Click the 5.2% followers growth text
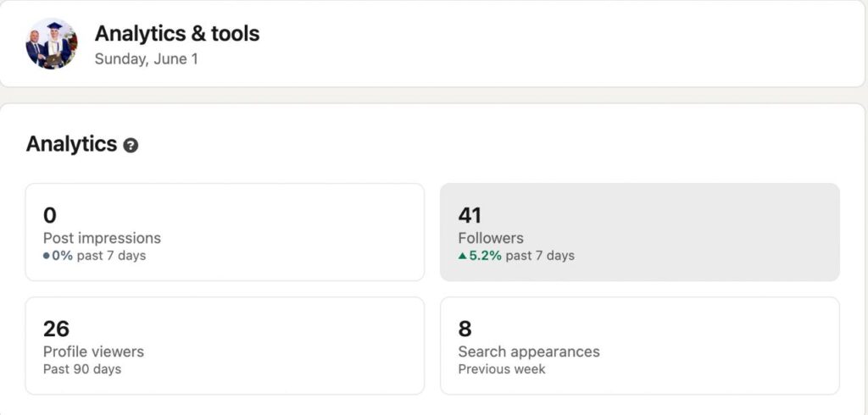 click(x=486, y=256)
